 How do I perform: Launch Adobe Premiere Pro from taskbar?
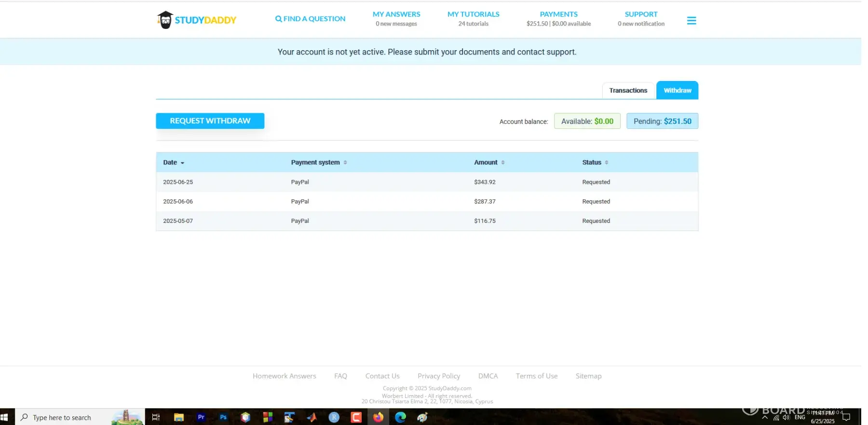(x=201, y=417)
